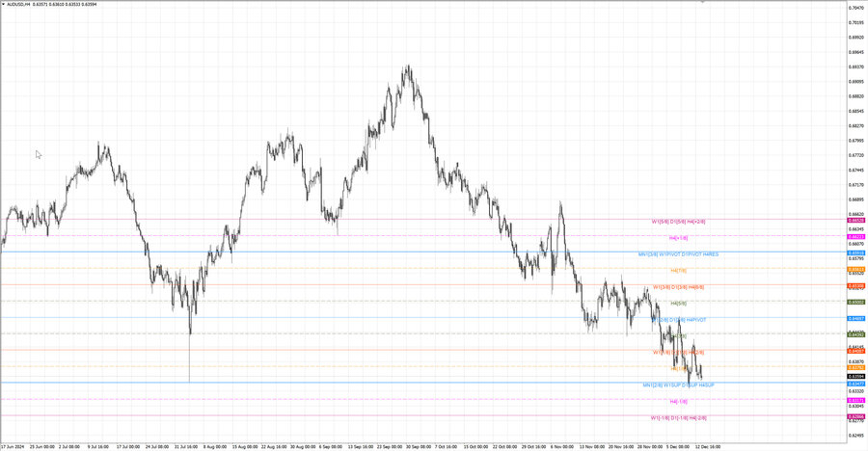Click the 0.65002 olive price tag

pos(856,303)
